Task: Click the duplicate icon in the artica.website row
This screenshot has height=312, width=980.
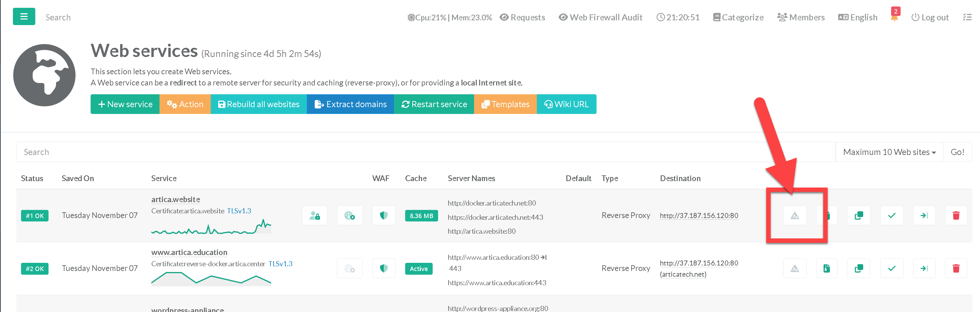Action: tap(858, 215)
